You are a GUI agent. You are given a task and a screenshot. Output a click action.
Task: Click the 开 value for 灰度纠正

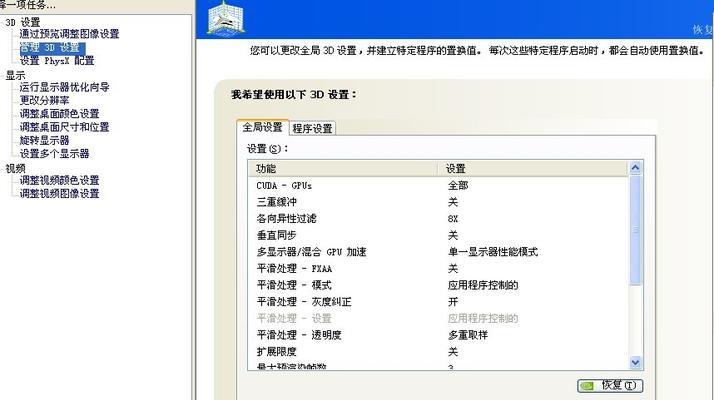point(453,302)
